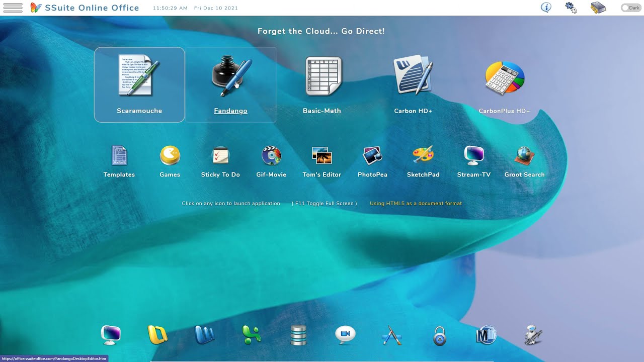Launch SketchPad palette icon
This screenshot has width=644, height=362.
[423, 155]
